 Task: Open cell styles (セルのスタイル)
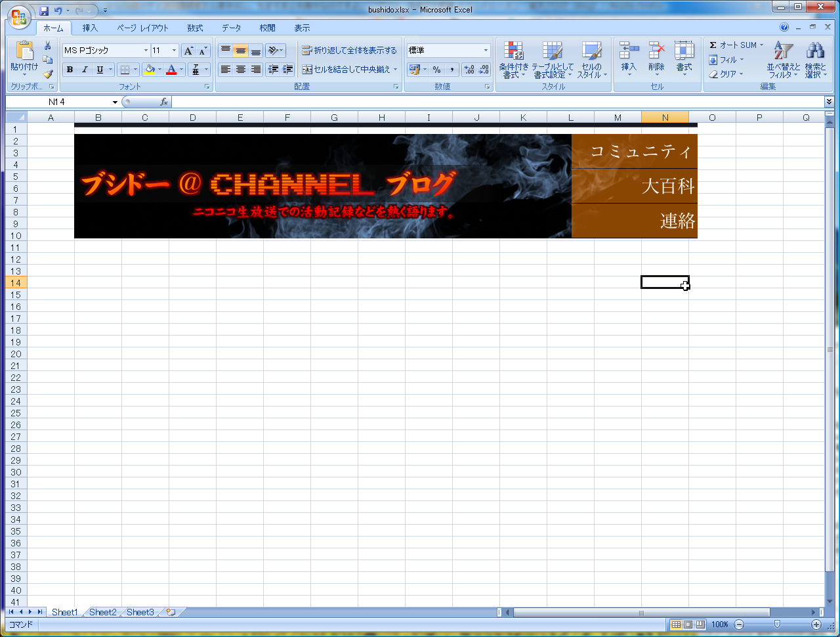591,60
